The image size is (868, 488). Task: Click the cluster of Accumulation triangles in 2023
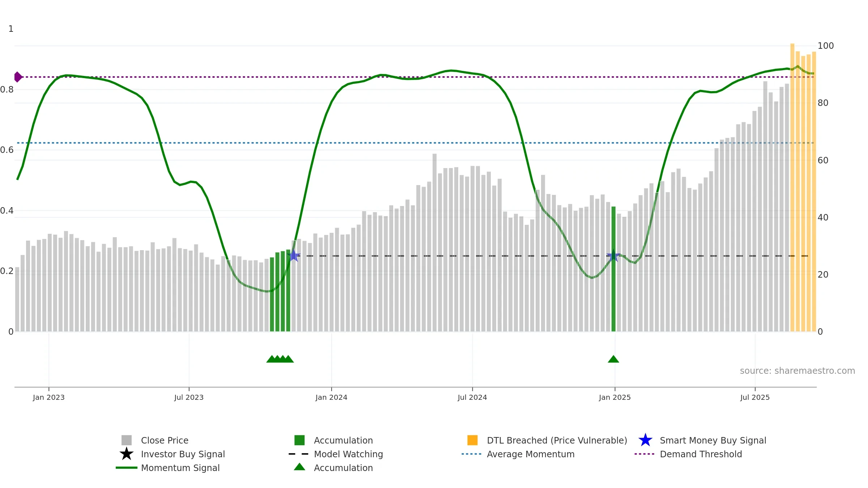(x=280, y=359)
